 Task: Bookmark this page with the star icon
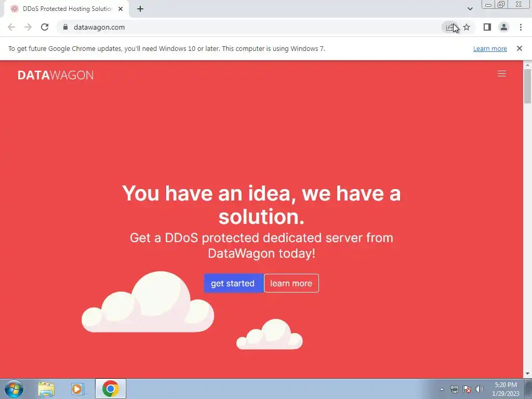[467, 27]
